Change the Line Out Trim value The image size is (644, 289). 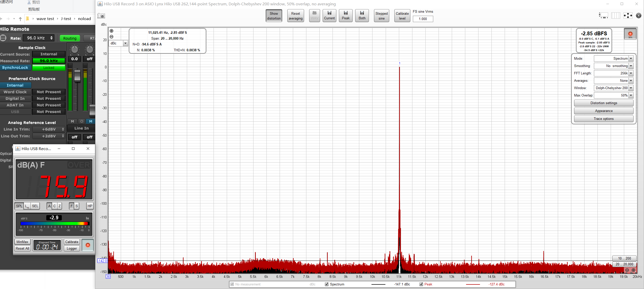point(49,136)
